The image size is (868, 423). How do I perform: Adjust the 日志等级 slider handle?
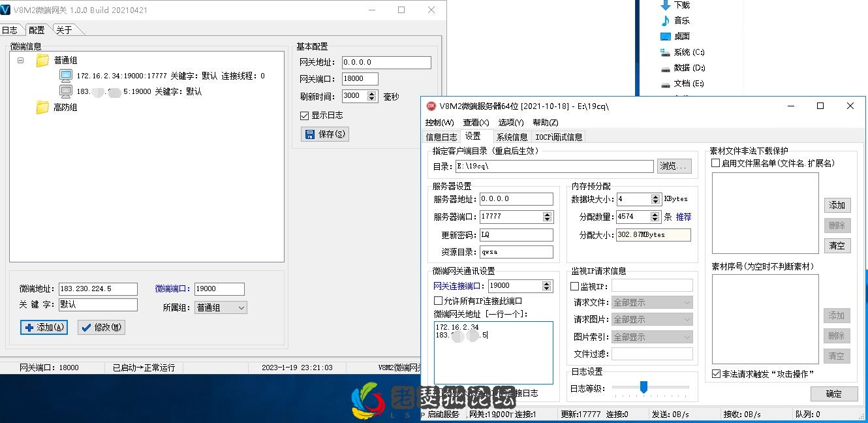[643, 387]
